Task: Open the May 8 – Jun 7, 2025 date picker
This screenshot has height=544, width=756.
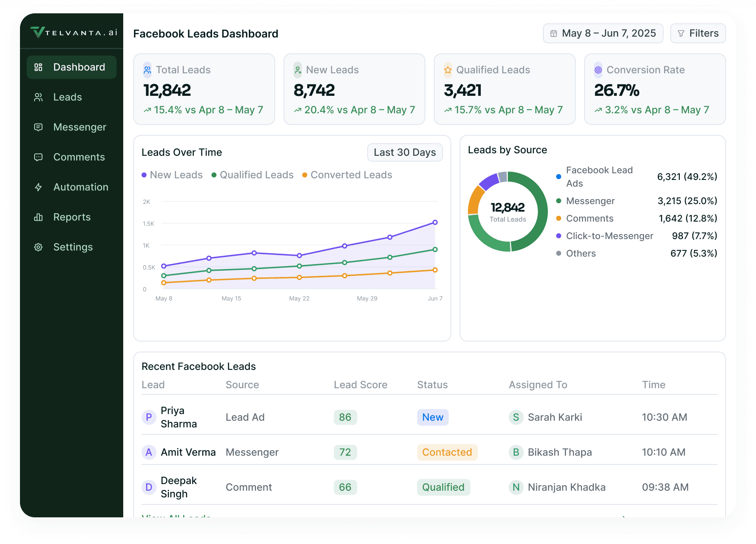Action: click(603, 33)
